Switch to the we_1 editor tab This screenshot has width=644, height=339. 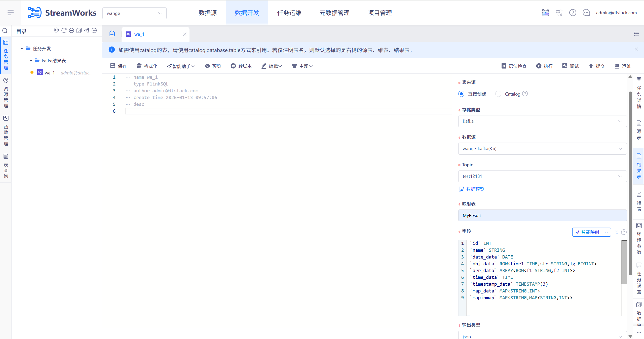click(x=155, y=34)
